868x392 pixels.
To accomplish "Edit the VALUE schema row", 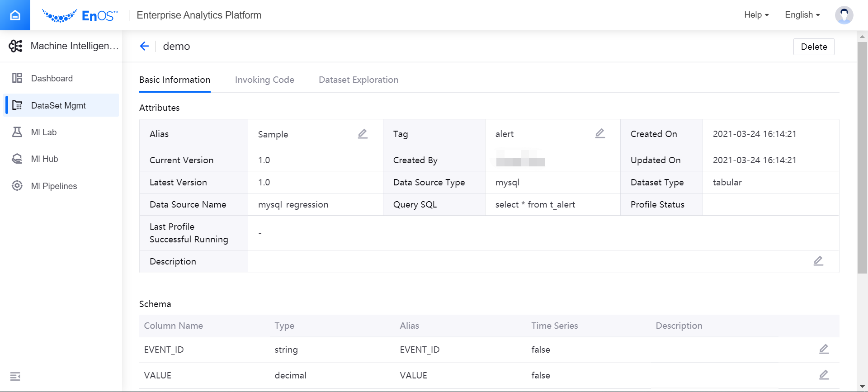I will pos(824,375).
